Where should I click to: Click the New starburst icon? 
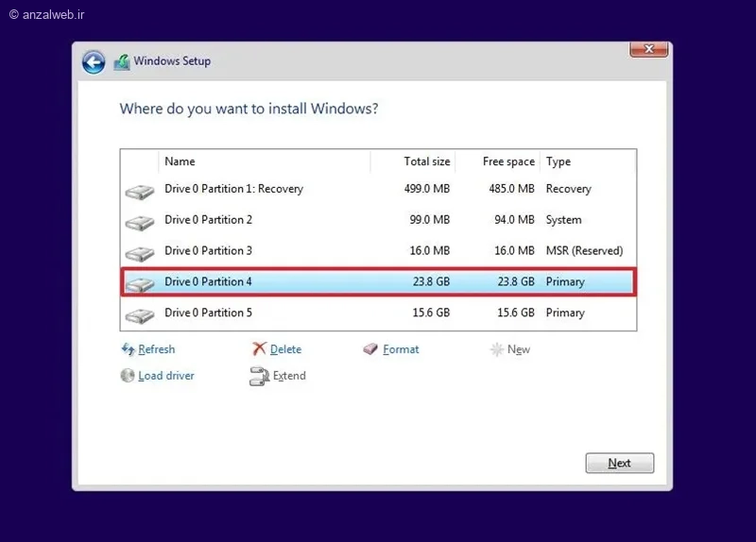[497, 348]
